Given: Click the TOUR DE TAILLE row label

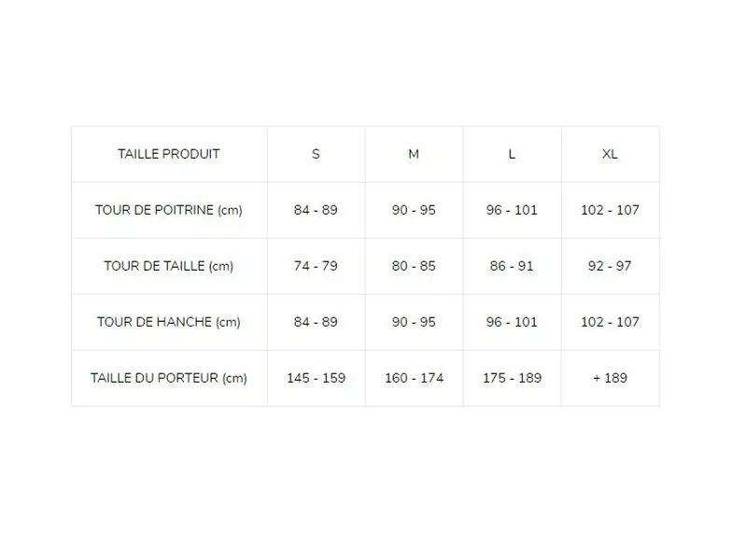Looking at the screenshot, I should coord(169,266).
